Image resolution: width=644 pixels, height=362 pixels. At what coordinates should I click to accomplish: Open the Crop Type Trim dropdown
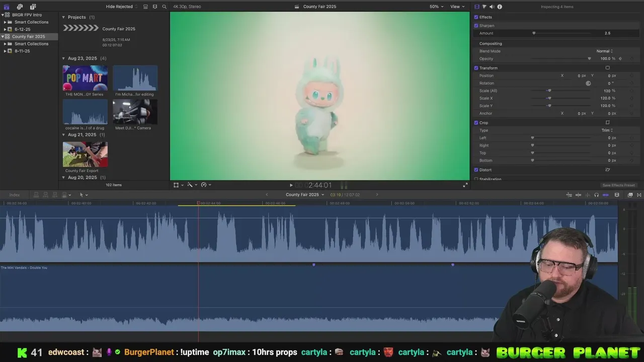607,130
